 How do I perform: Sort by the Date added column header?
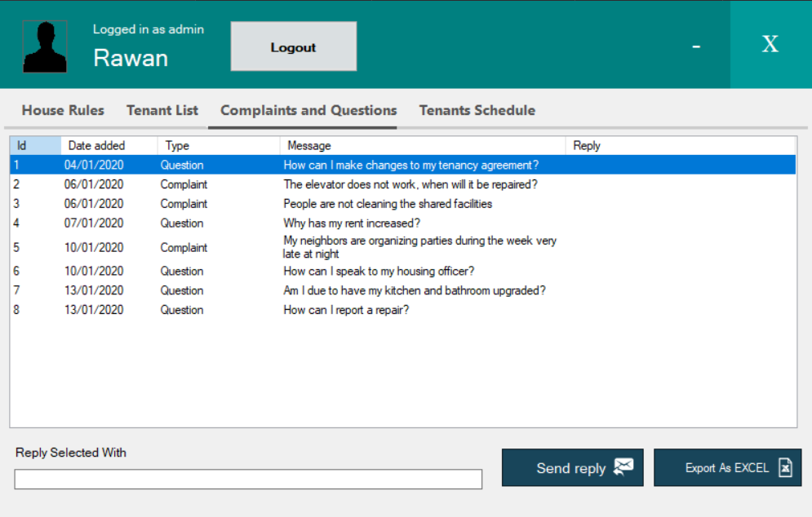click(x=109, y=145)
